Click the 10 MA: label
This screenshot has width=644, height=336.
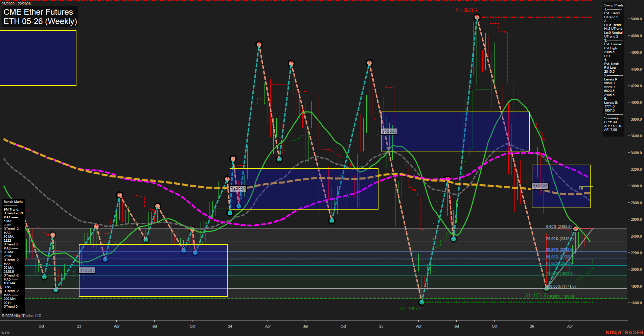[9, 237]
